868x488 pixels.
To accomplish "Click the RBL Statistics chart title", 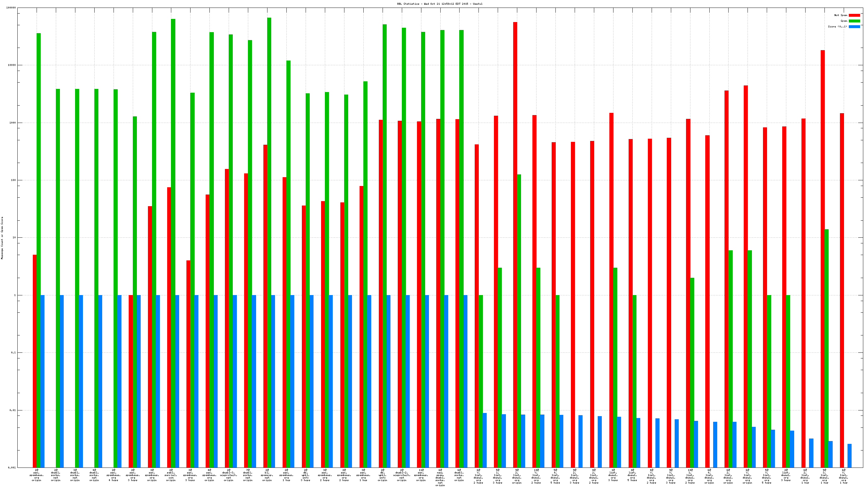I will pyautogui.click(x=439, y=4).
